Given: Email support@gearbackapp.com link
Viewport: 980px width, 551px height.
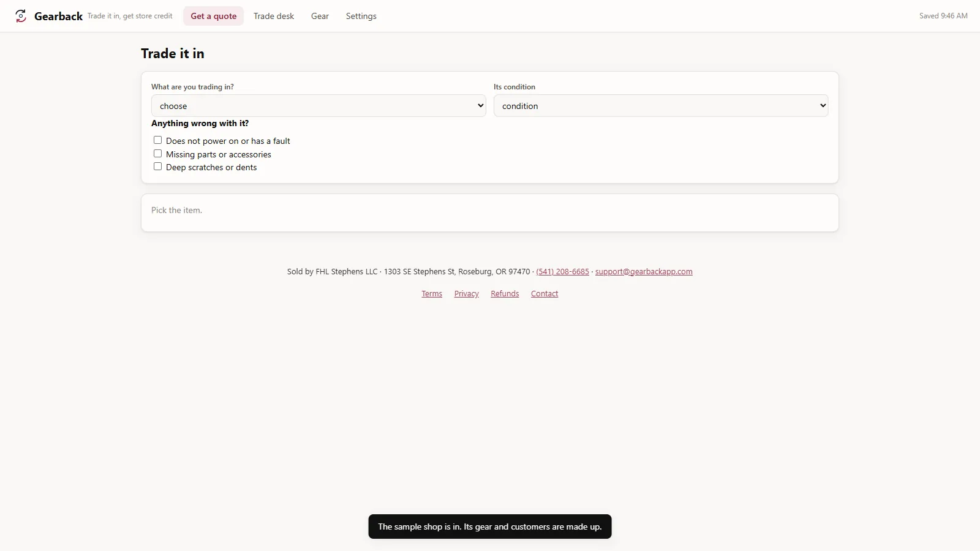Looking at the screenshot, I should click(x=644, y=272).
